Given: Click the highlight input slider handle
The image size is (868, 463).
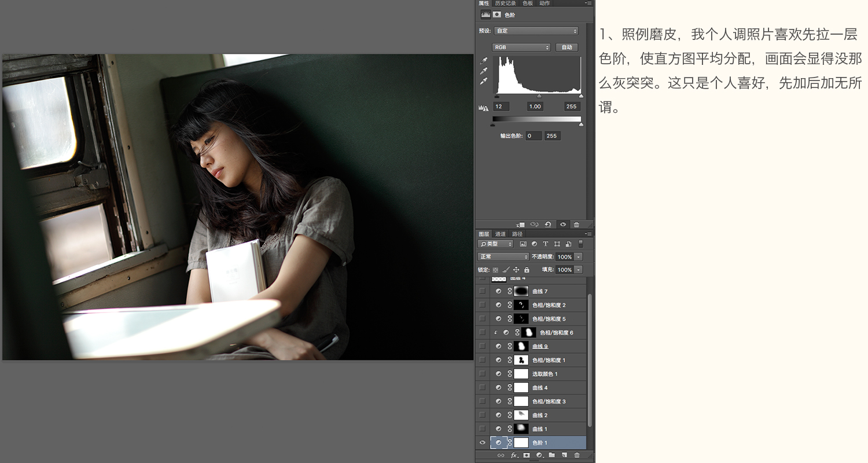Looking at the screenshot, I should click(x=580, y=96).
